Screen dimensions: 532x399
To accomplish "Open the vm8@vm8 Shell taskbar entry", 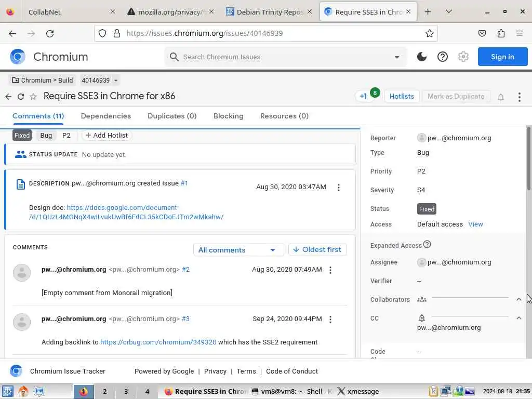I will (292, 391).
